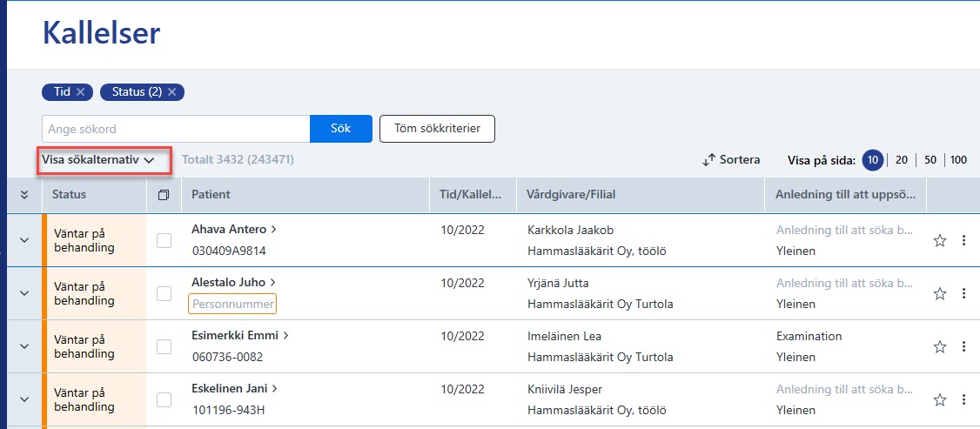Image resolution: width=980 pixels, height=429 pixels.
Task: Open more options for Ahava Antero row
Action: [963, 240]
